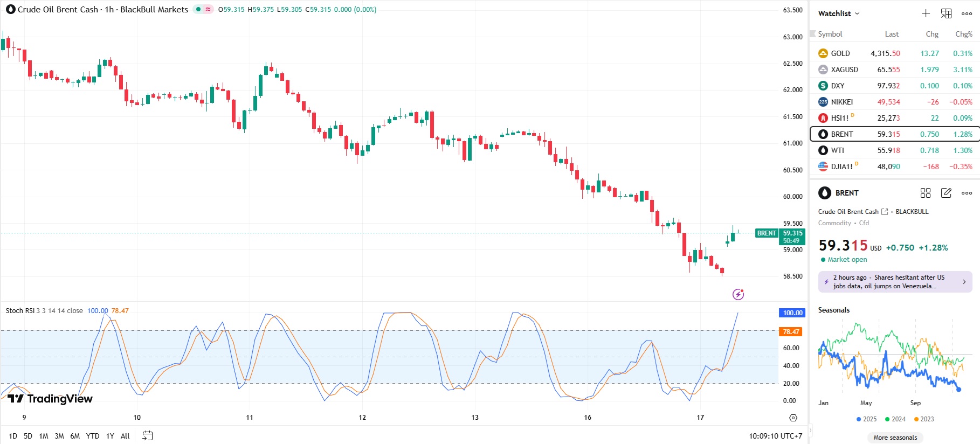Click the purple lightning news icon on the chart

[738, 294]
